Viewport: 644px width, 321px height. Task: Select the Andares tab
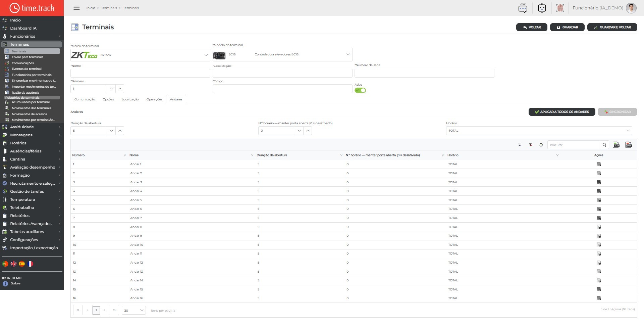[176, 99]
